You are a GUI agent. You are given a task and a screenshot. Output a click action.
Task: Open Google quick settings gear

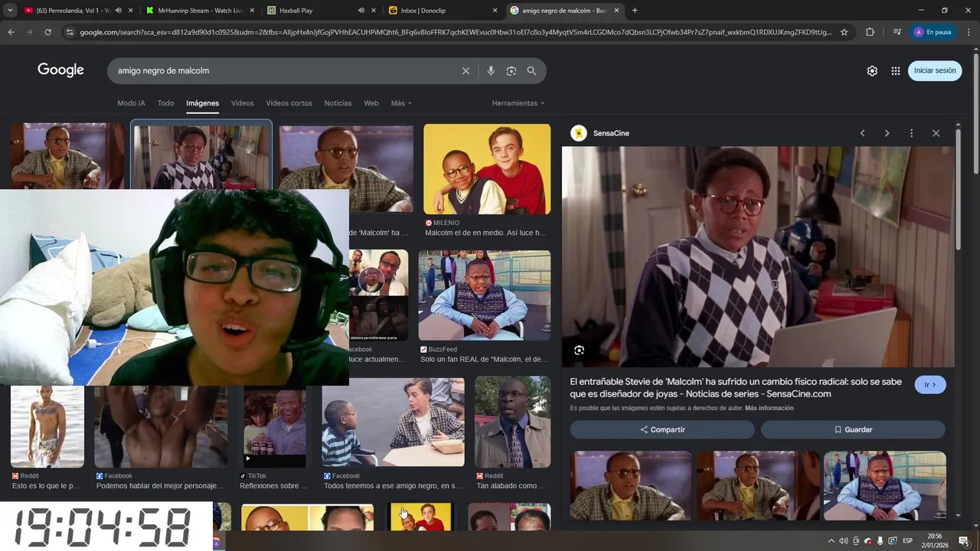tap(872, 70)
